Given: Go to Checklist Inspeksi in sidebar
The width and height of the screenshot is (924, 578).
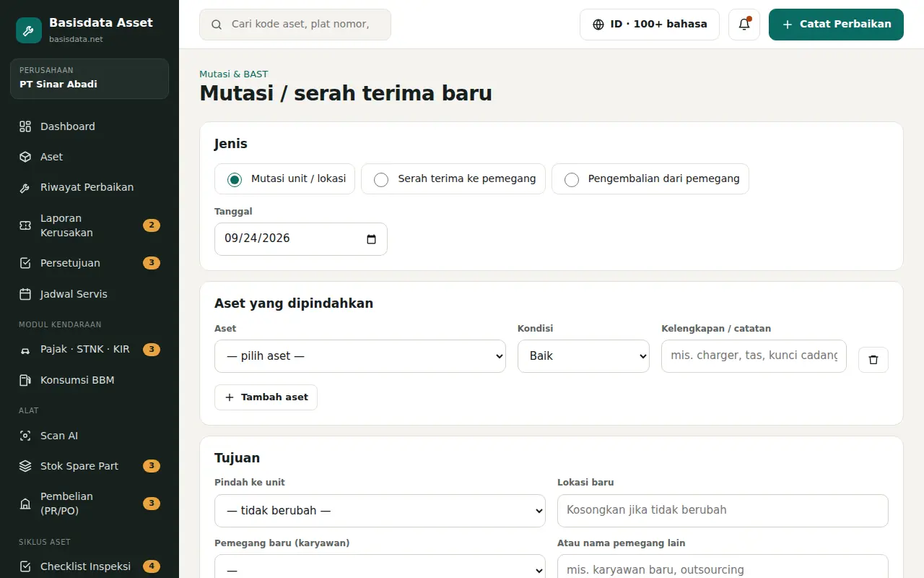Looking at the screenshot, I should pos(90,566).
